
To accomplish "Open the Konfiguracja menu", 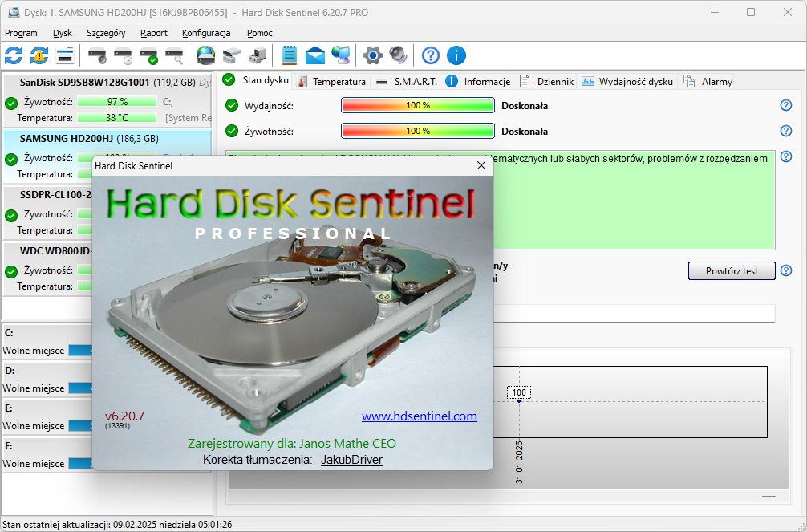I will [206, 33].
